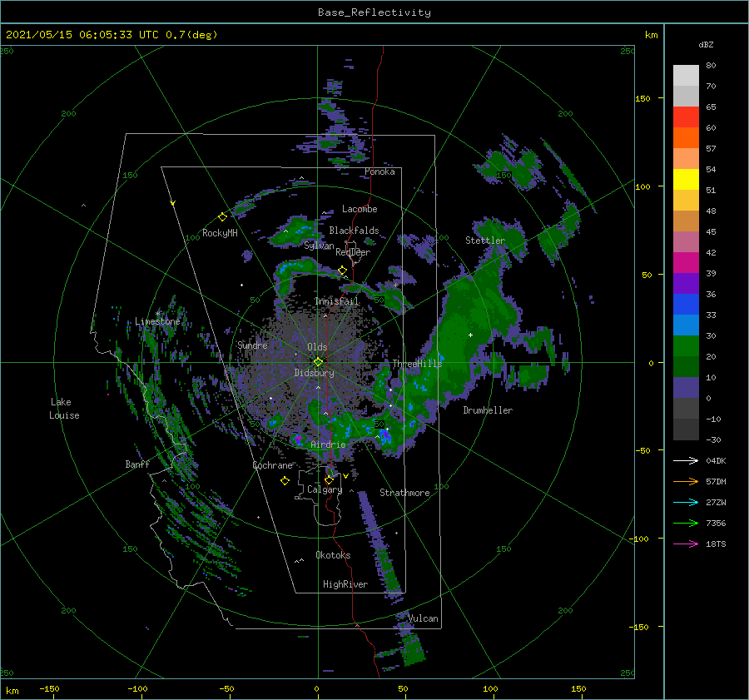Click the dBZ legend heading

pyautogui.click(x=706, y=44)
